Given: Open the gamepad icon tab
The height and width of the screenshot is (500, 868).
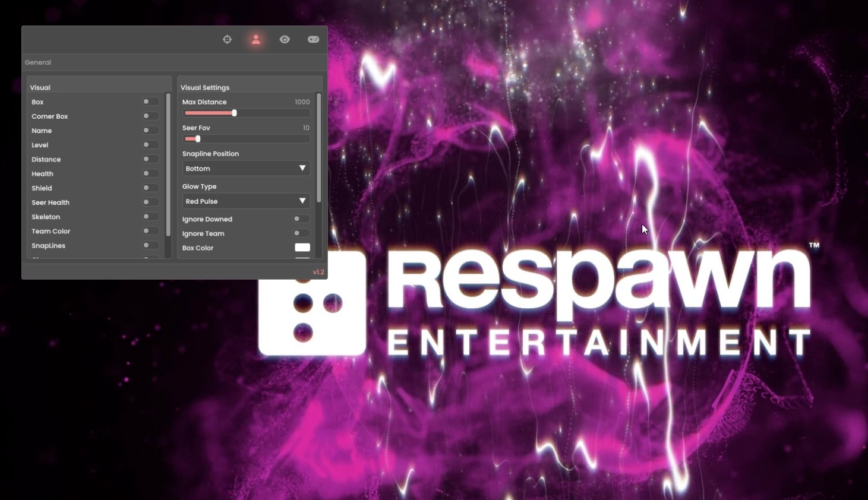Looking at the screenshot, I should click(313, 39).
